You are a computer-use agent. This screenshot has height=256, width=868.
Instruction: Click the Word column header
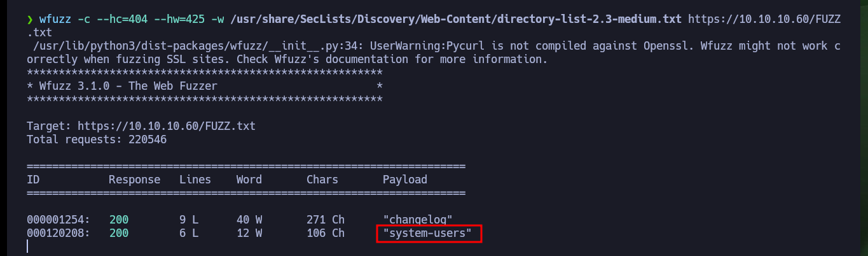249,180
